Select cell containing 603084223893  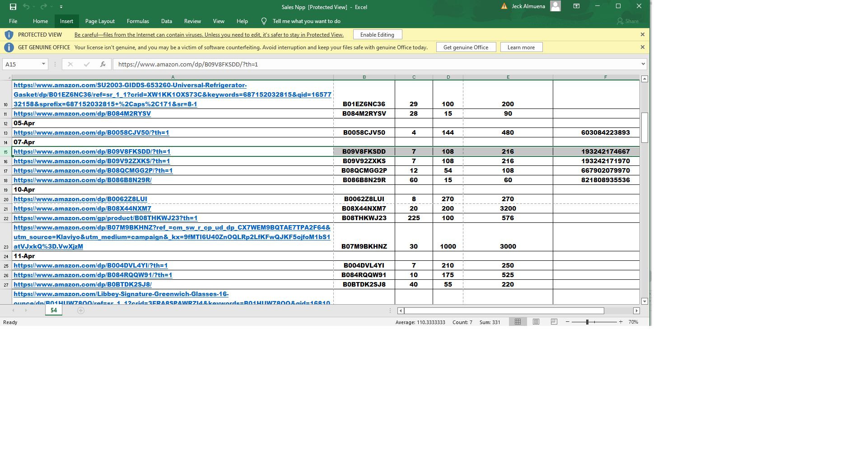coord(596,133)
